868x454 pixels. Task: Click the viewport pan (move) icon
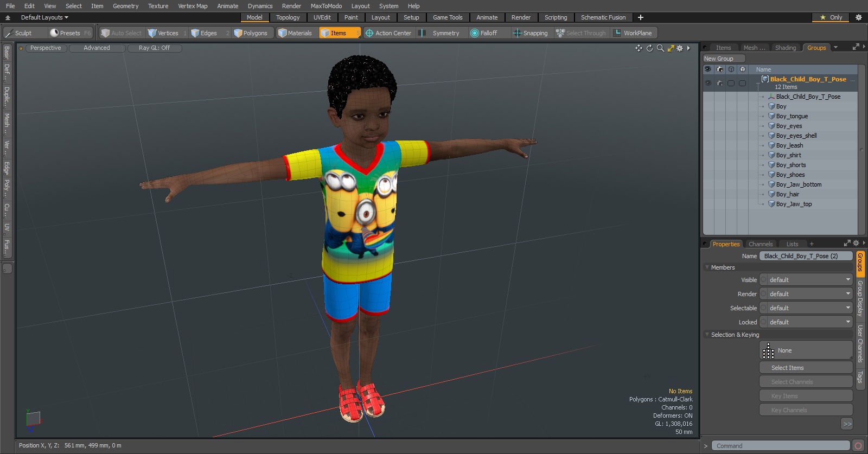click(639, 48)
